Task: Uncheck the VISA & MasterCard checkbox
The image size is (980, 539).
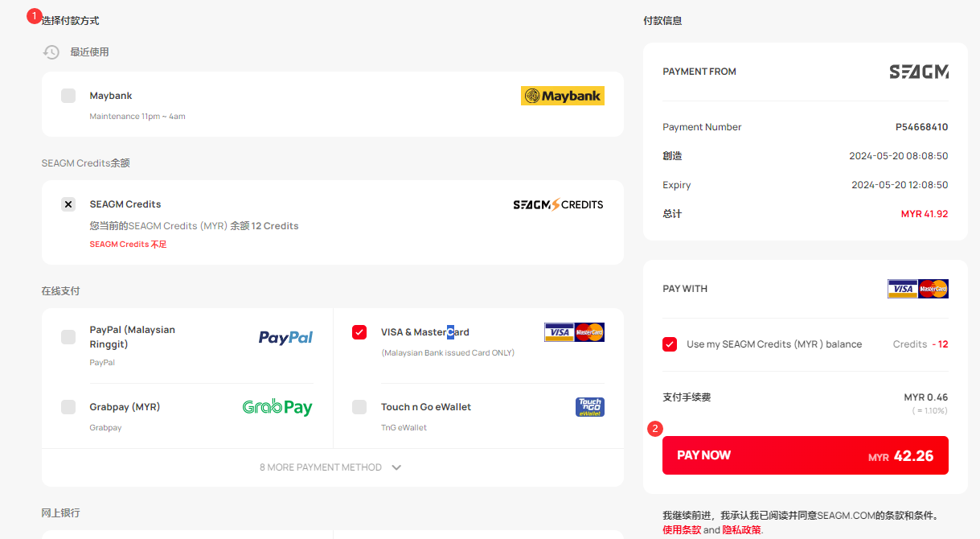Action: pos(359,332)
